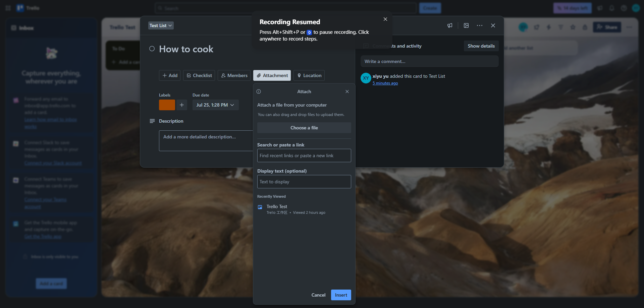Click the Inbox panel header
Viewport: 644px width, 308px height.
pyautogui.click(x=51, y=28)
